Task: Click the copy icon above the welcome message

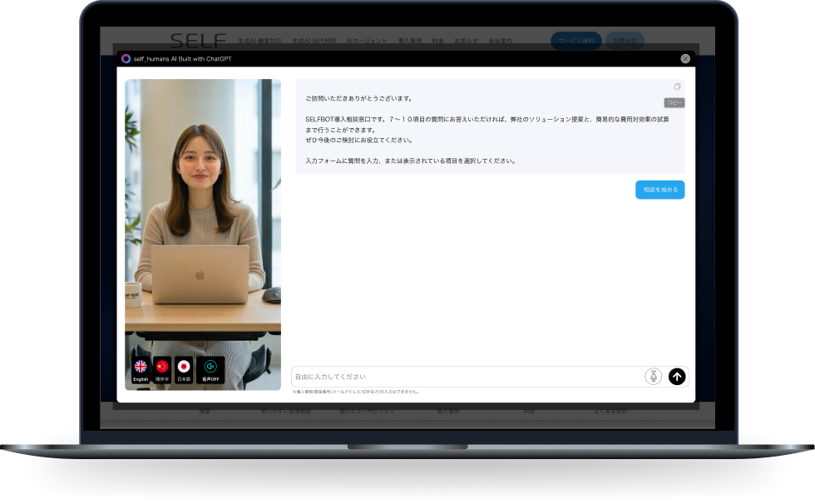Action: click(x=677, y=86)
